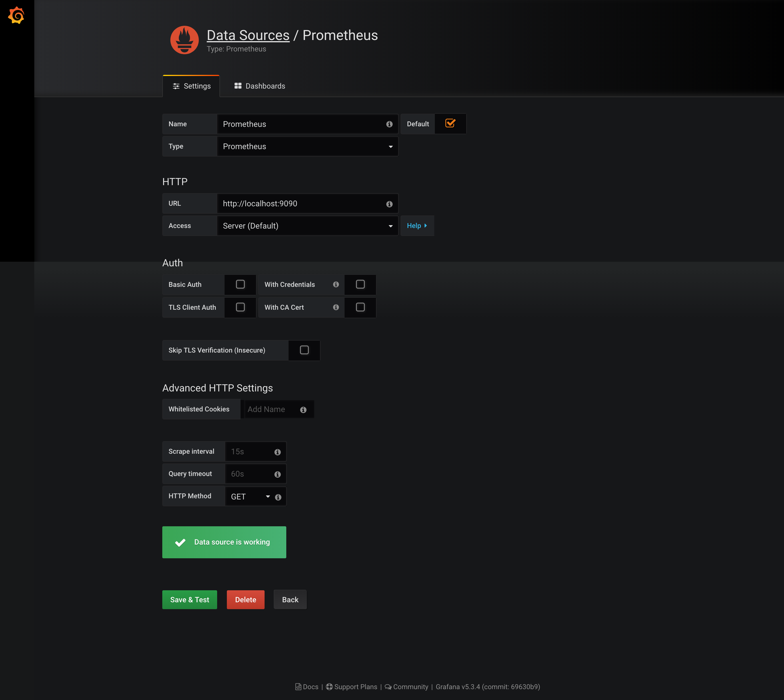Viewport: 784px width, 700px height.
Task: Click the Dashboards tab grid icon
Action: tap(238, 86)
